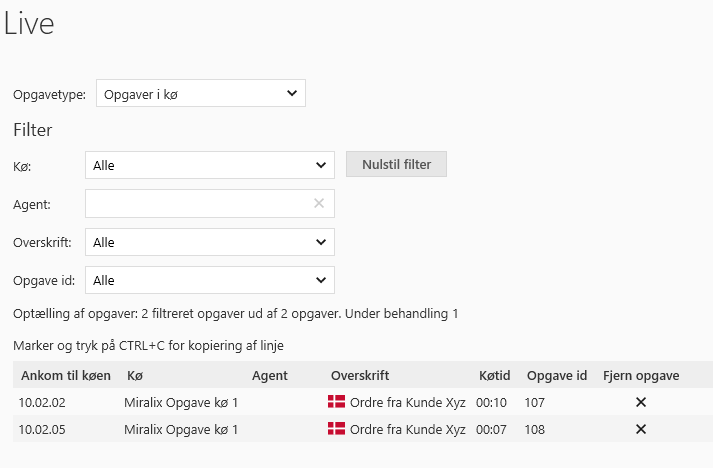Expand the Kø filter dropdown
The height and width of the screenshot is (468, 713).
pos(209,165)
